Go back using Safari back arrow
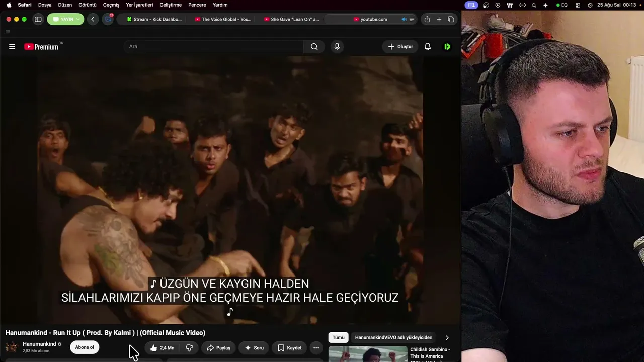Image resolution: width=644 pixels, height=362 pixels. pyautogui.click(x=93, y=19)
